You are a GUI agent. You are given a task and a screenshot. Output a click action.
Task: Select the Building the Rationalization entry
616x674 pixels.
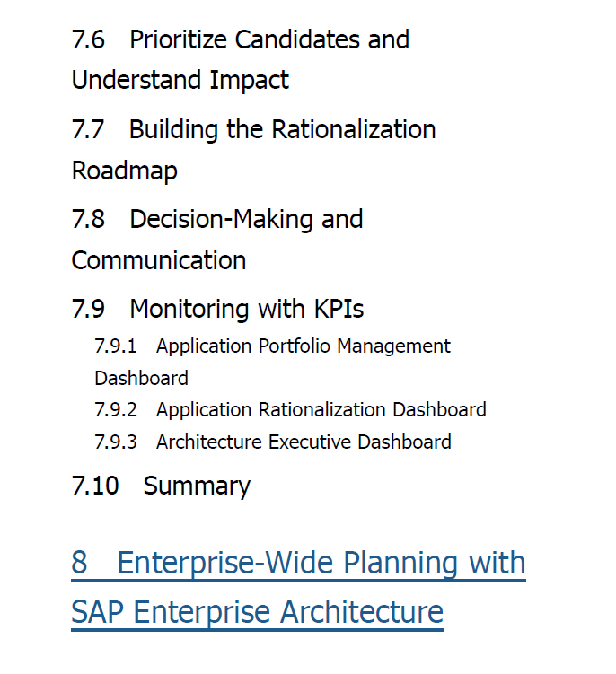point(282,130)
